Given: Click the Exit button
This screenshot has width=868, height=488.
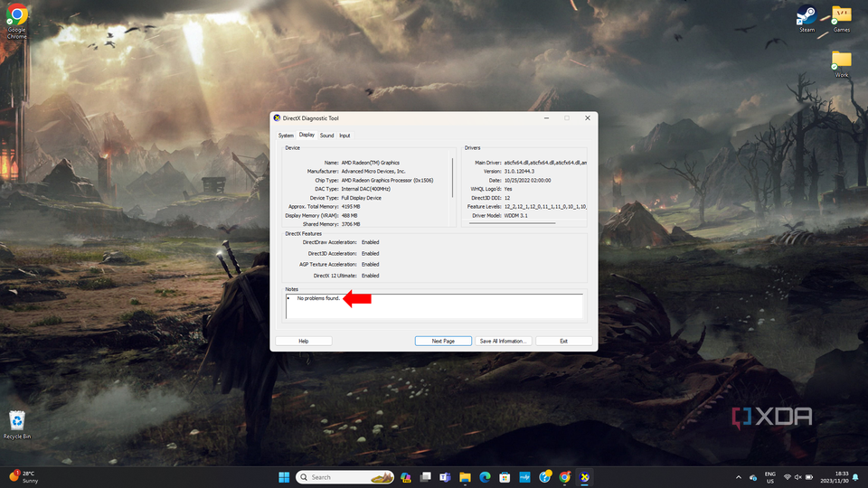Looking at the screenshot, I should click(563, 342).
